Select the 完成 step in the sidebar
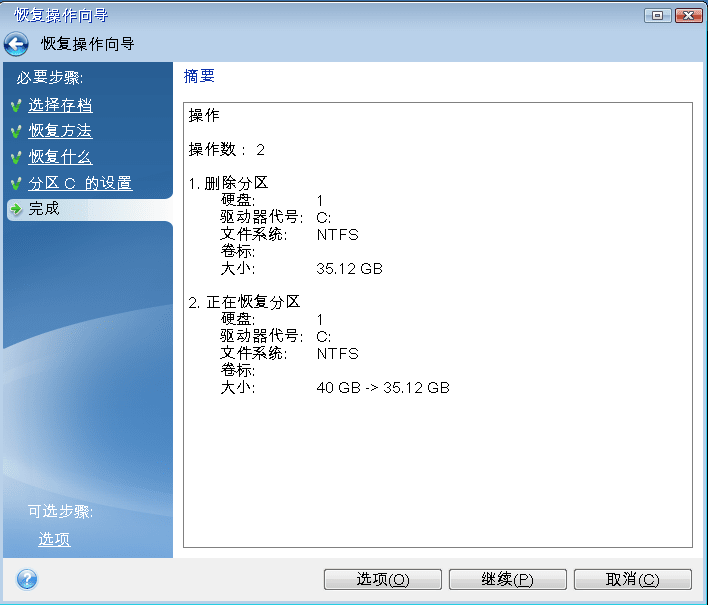 (44, 209)
